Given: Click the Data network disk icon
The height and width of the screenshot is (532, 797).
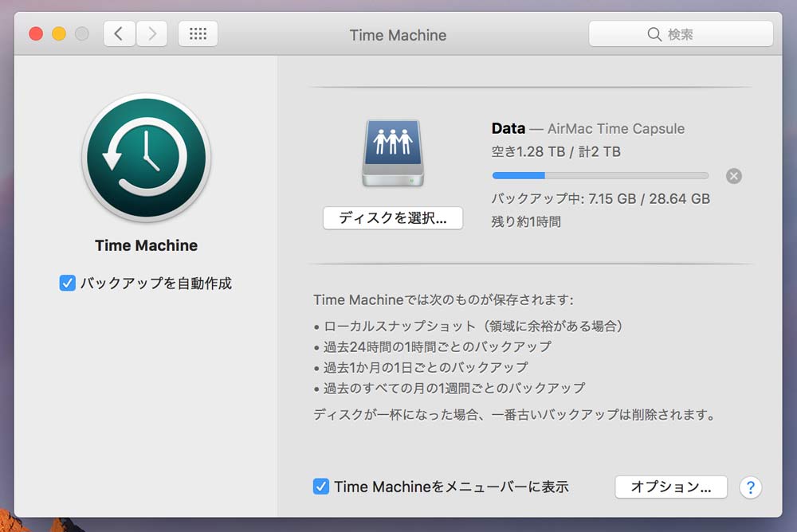Looking at the screenshot, I should 393,153.
